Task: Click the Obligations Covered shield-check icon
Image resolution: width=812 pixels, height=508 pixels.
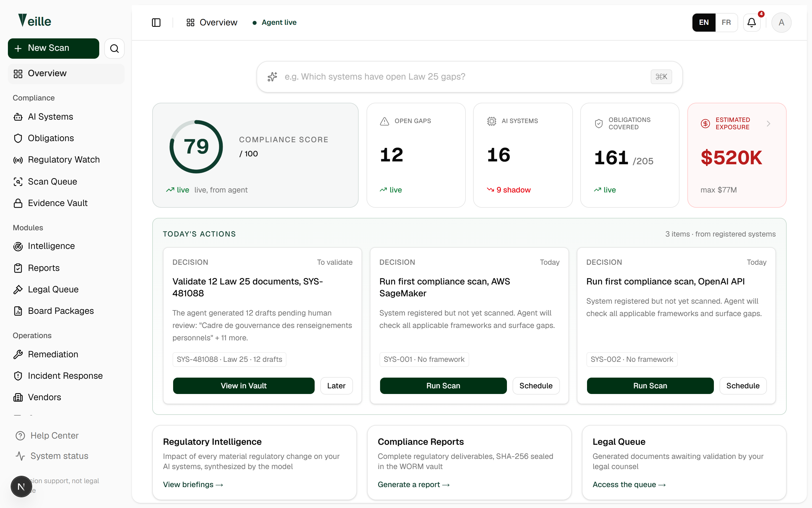Action: coord(599,124)
